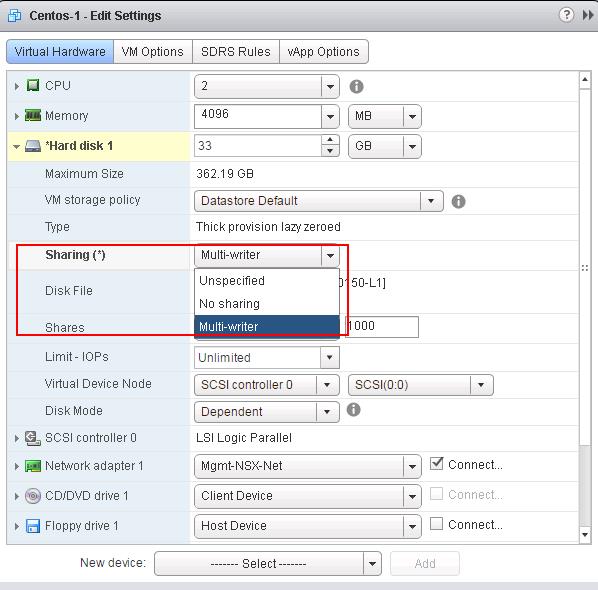This screenshot has width=598, height=590.
Task: Click the CD/DVD drive 1 disc icon
Action: coord(33,496)
